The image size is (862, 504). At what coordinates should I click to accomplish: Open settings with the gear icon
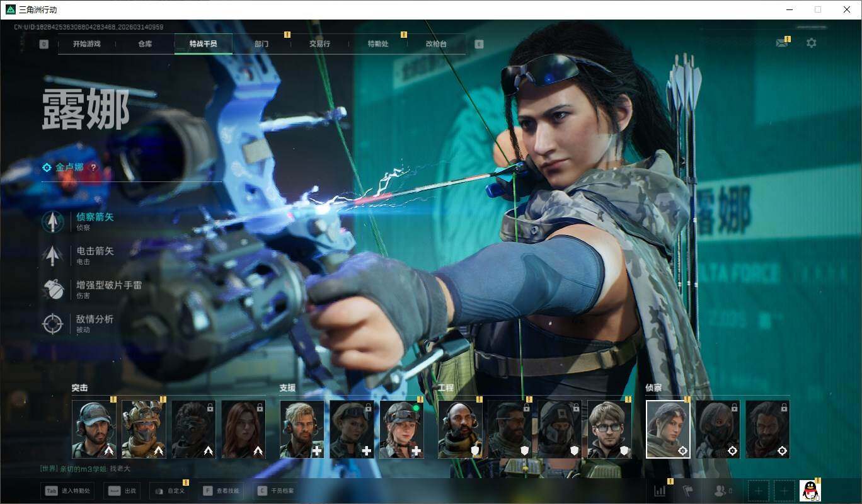coord(811,43)
